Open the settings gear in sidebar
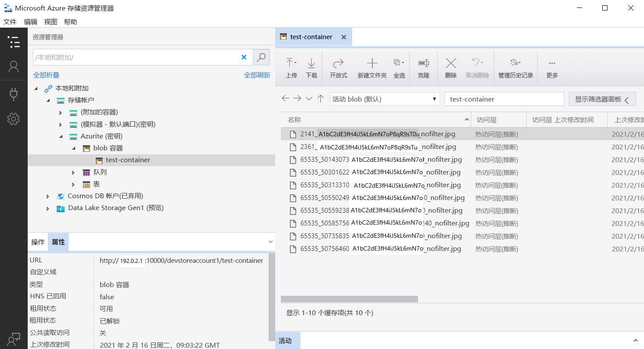 coord(14,119)
